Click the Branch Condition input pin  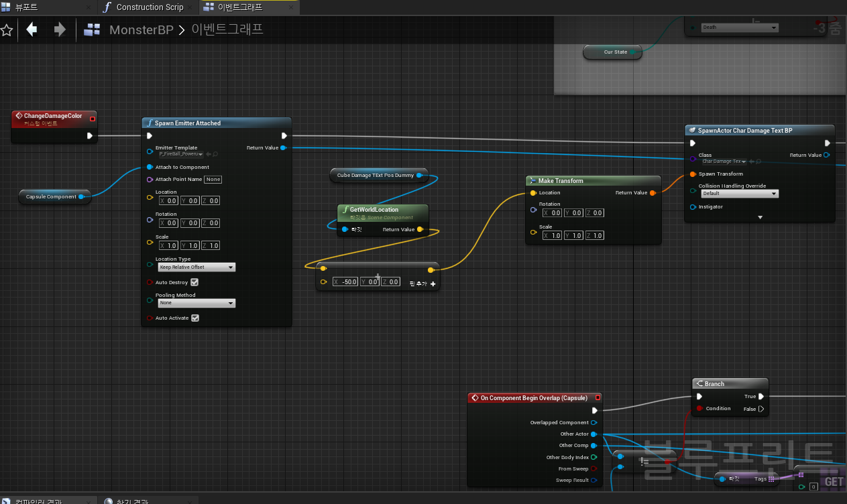(x=699, y=408)
